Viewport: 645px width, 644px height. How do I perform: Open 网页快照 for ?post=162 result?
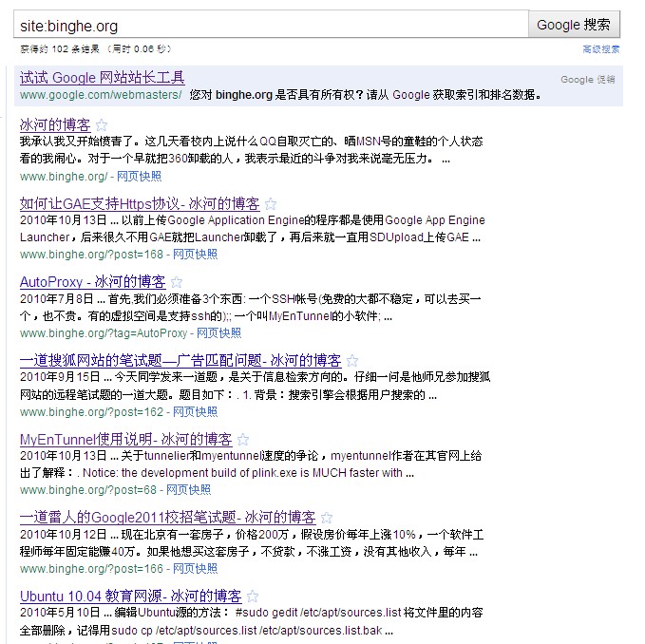pos(195,412)
